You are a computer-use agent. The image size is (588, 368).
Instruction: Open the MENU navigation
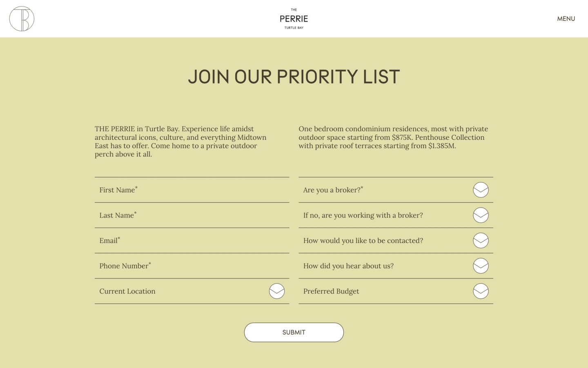pos(566,18)
